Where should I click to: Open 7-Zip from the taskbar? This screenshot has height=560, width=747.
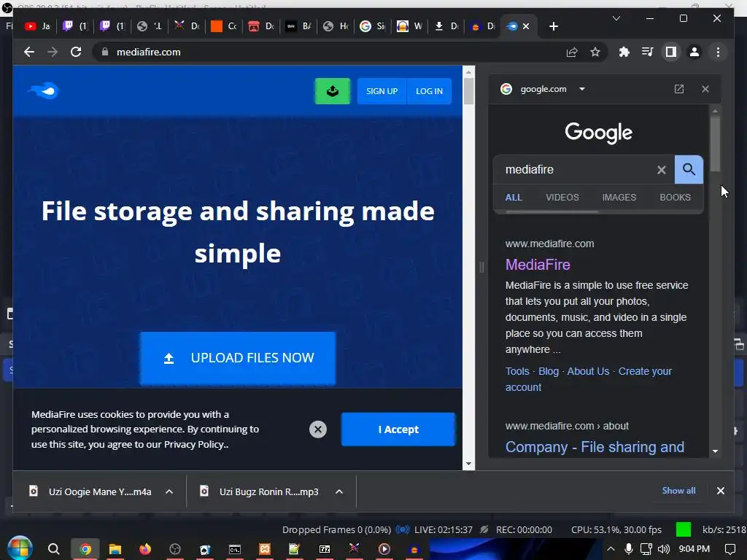[325, 549]
